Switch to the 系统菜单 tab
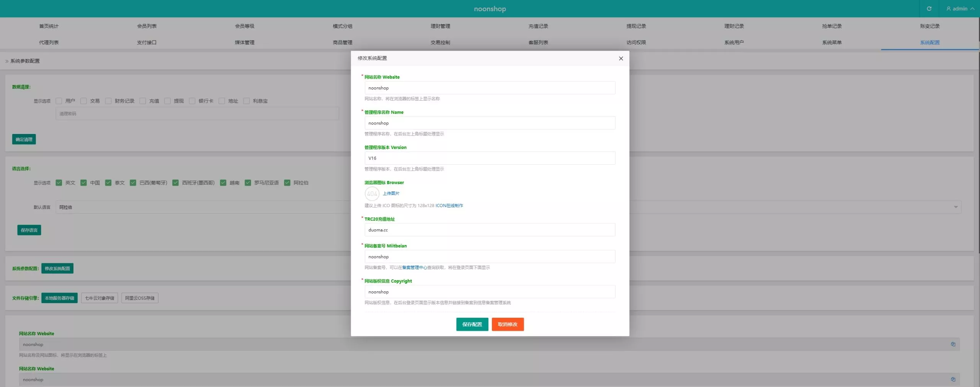This screenshot has width=980, height=387. 832,42
